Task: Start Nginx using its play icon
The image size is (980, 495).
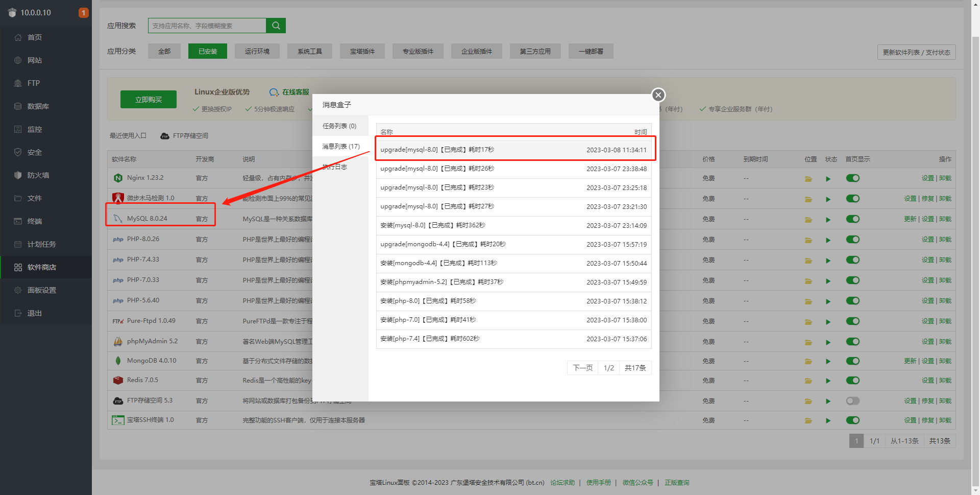Action: [828, 179]
